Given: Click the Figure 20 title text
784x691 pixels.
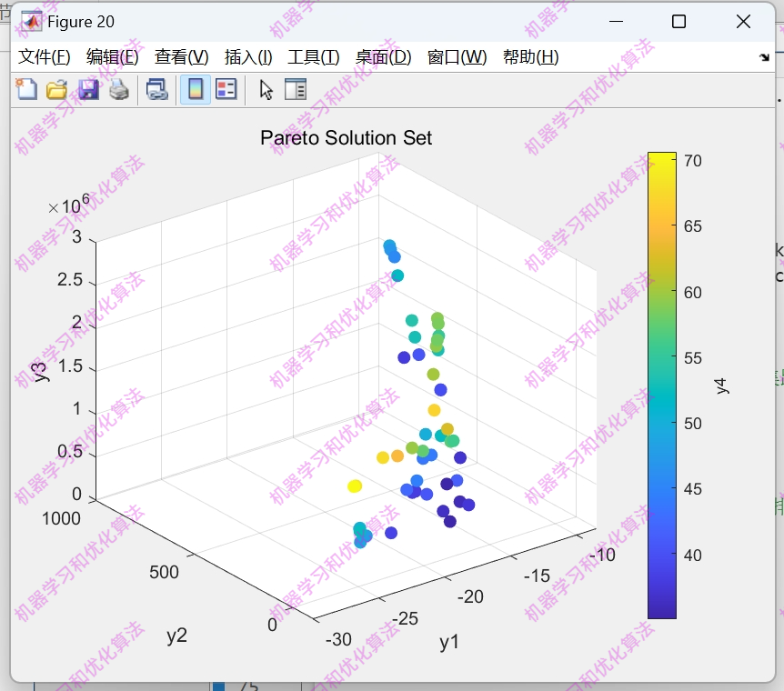Looking at the screenshot, I should 81,22.
